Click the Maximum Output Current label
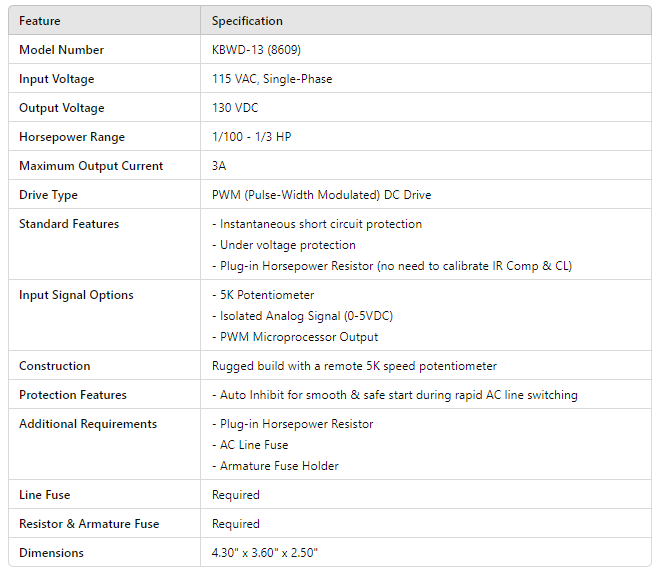 click(91, 166)
